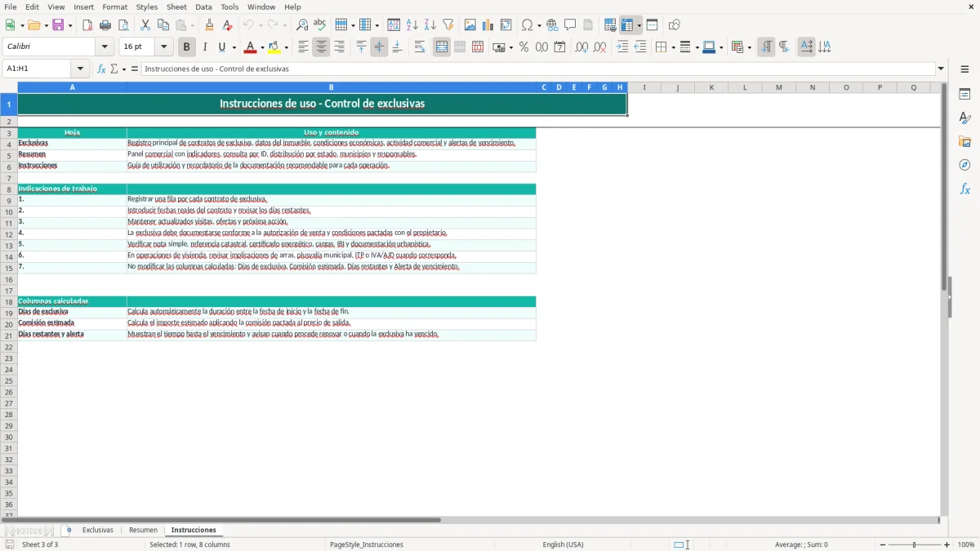
Task: Open the Data menu
Action: tap(204, 7)
